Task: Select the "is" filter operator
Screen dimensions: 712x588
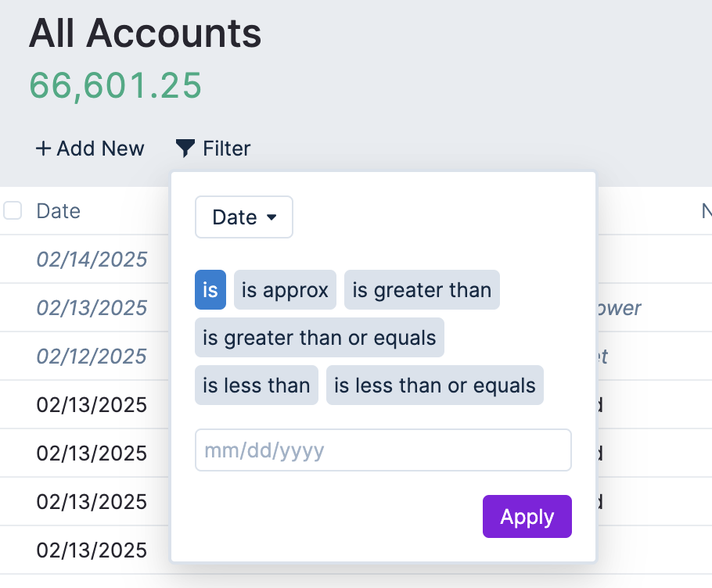Action: tap(210, 290)
